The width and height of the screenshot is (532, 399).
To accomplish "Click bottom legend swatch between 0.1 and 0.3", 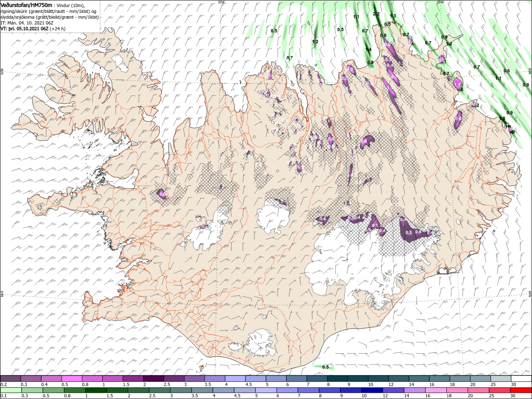I will [x=11, y=390].
